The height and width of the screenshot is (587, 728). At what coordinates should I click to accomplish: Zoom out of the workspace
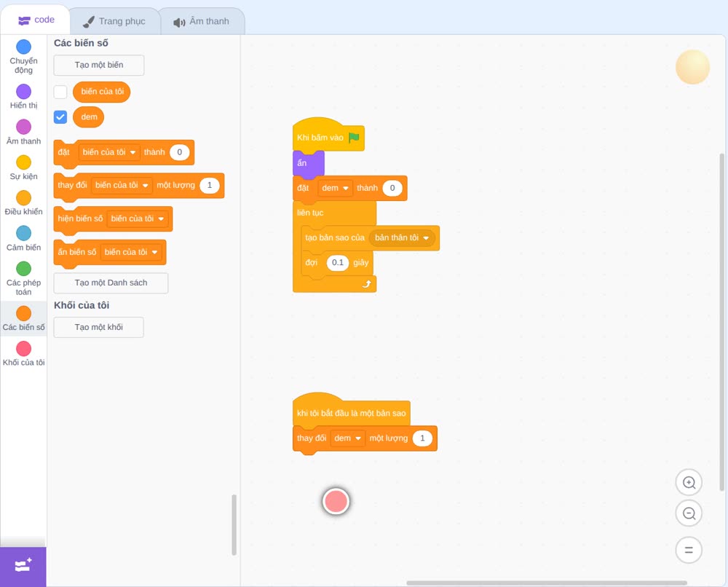tap(689, 513)
